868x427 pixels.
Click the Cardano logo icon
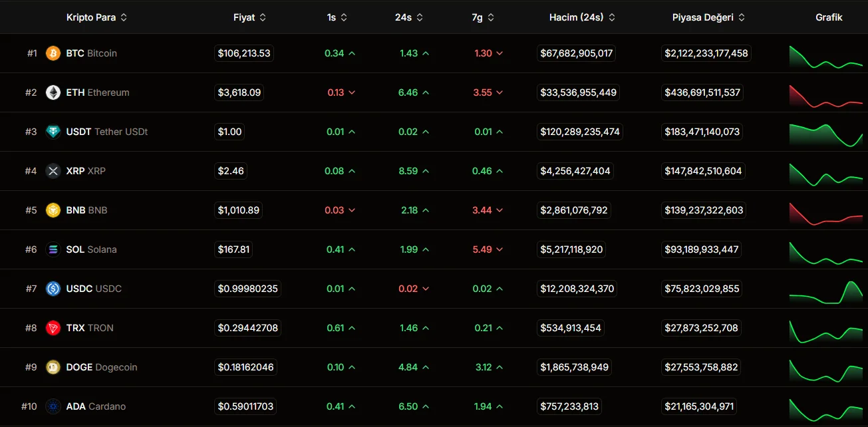tap(53, 406)
